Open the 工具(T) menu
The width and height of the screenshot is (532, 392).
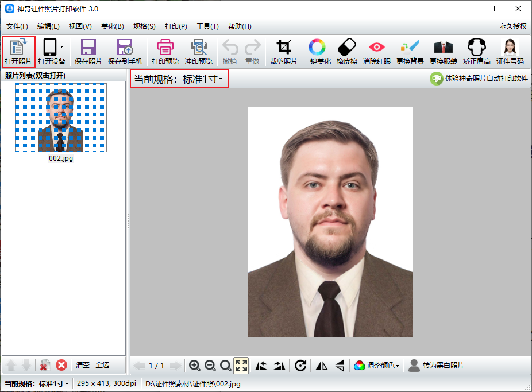point(207,26)
